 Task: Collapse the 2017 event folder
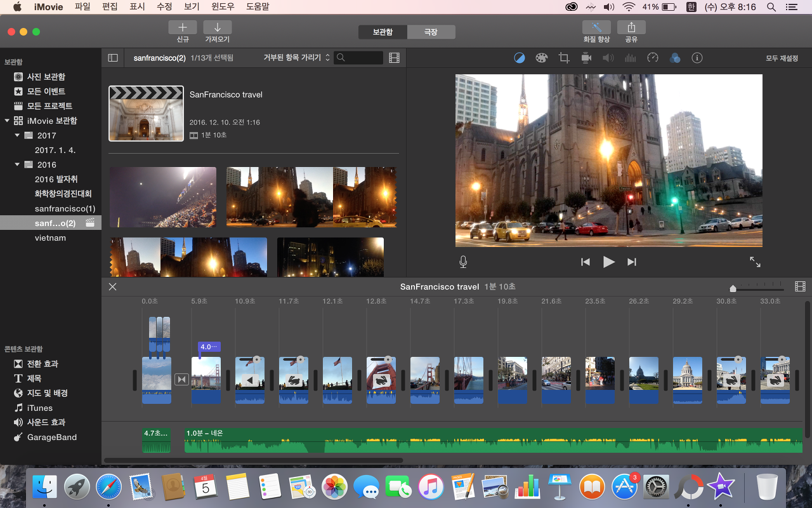click(x=18, y=135)
